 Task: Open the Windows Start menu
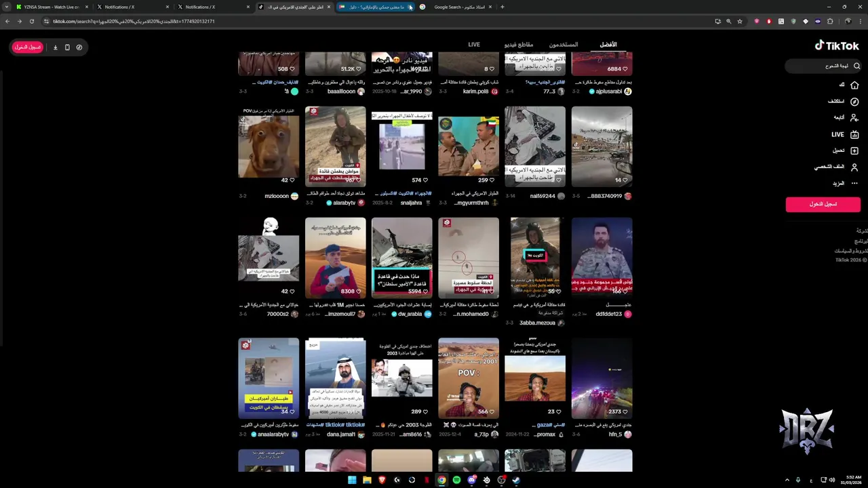(352, 480)
